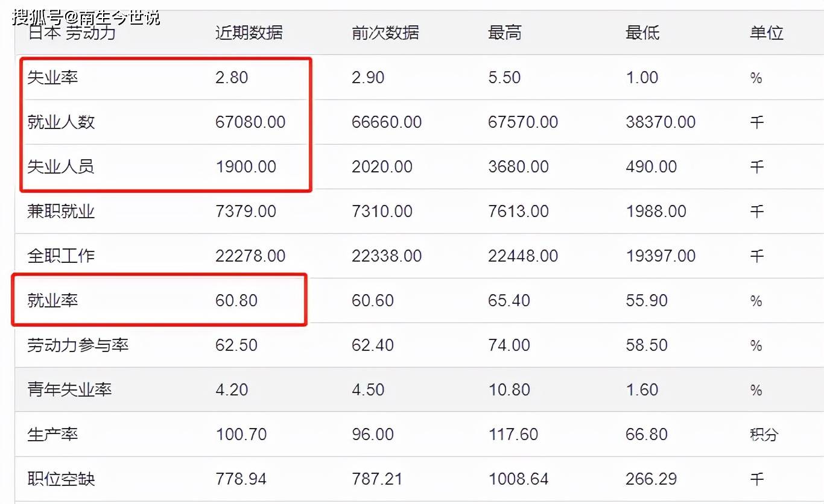
Task: Select the 兼职就业 lowest value 1988.00
Action: click(656, 212)
